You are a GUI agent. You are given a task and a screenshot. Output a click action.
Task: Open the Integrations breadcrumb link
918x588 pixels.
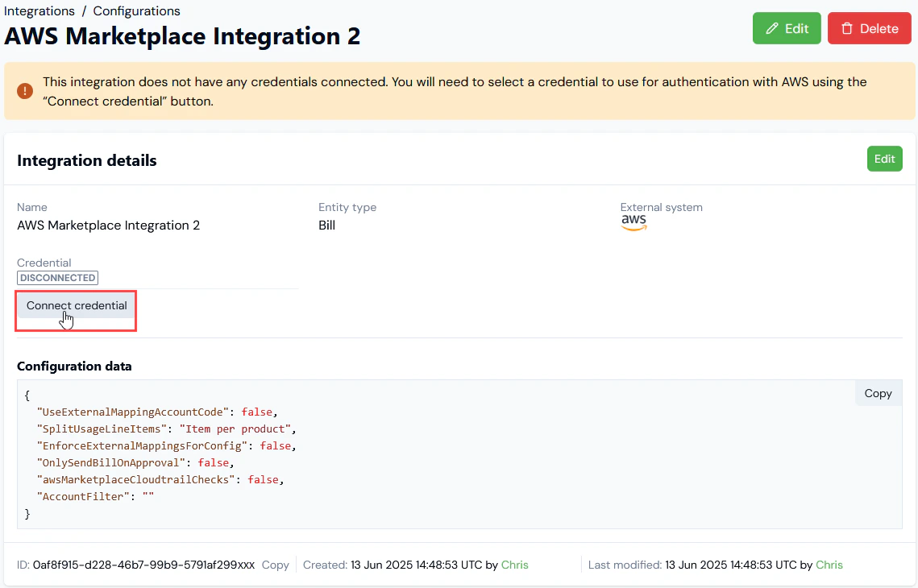(x=39, y=11)
